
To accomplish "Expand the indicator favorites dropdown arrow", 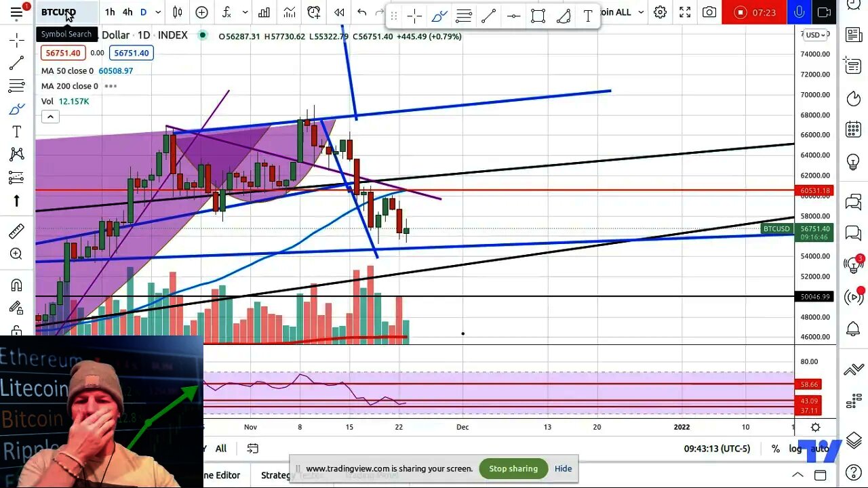I will pos(245,12).
